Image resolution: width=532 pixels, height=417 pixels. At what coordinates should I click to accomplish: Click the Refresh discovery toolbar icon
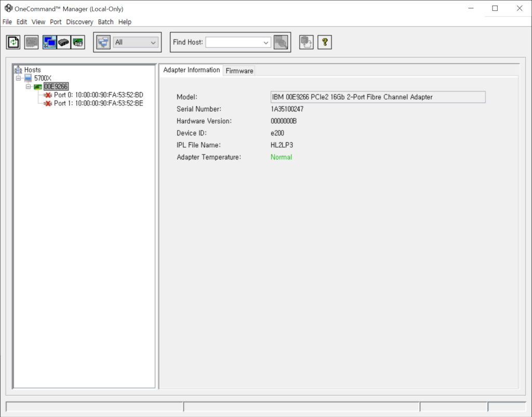[x=13, y=42]
